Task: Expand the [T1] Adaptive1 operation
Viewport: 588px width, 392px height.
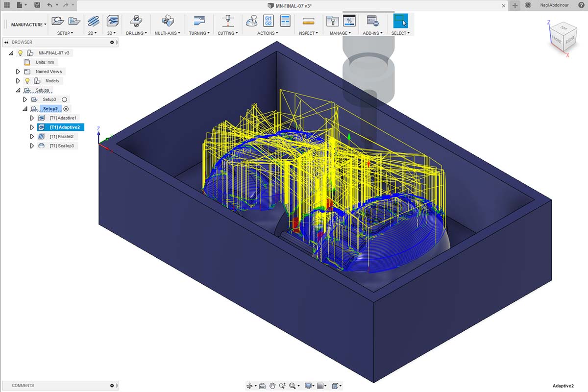Action: click(x=32, y=118)
